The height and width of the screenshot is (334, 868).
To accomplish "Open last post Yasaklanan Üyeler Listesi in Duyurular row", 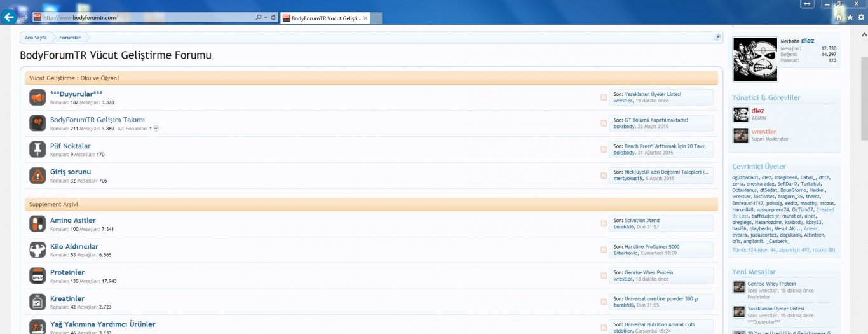I will (653, 94).
